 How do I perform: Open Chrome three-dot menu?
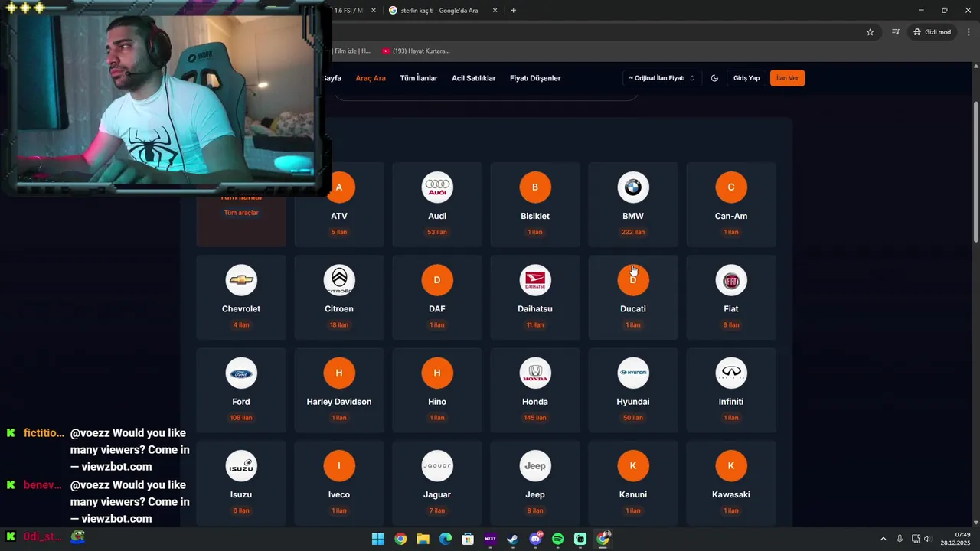click(x=969, y=32)
